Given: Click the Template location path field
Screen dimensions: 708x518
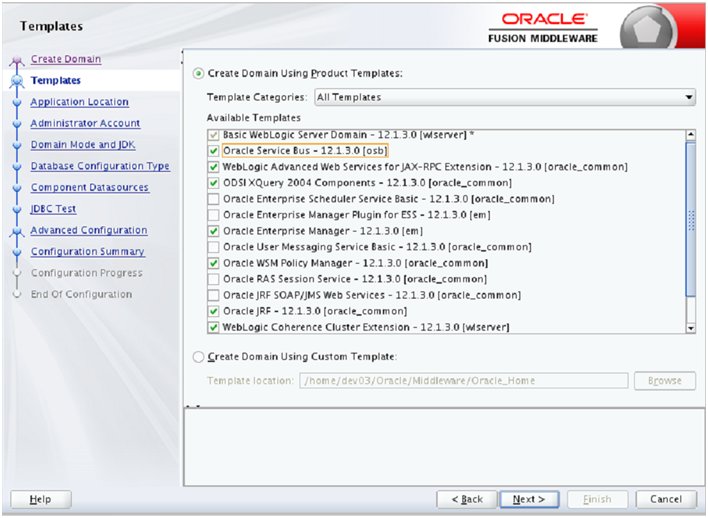Looking at the screenshot, I should coord(464,381).
